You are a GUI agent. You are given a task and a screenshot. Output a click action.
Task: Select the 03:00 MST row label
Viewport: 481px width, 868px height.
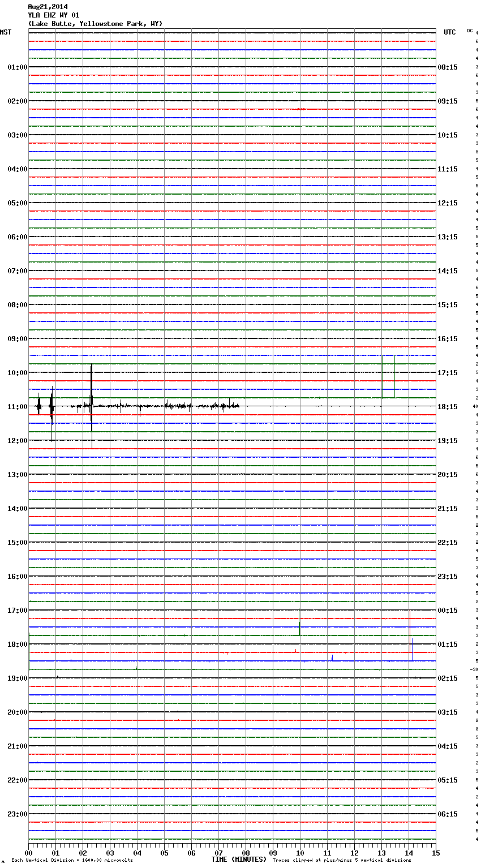tap(17, 135)
